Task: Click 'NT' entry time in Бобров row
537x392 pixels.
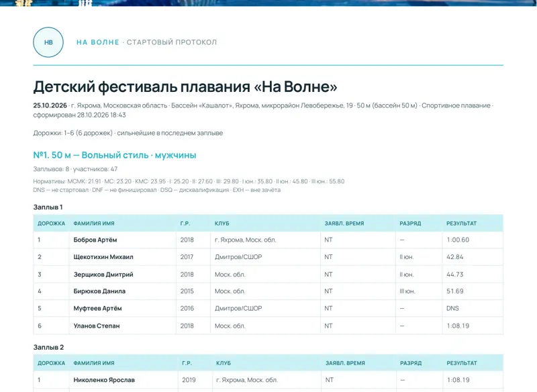Action: tap(328, 240)
